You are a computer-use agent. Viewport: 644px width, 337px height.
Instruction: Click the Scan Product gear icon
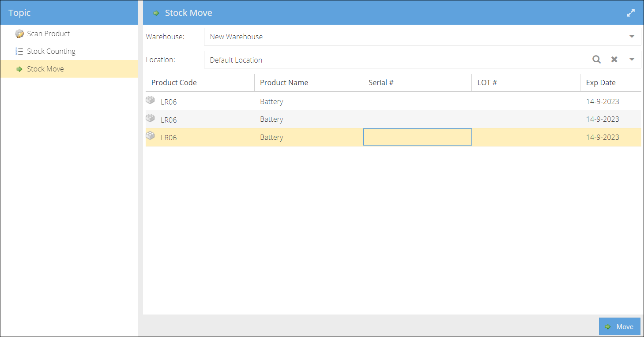coord(19,34)
